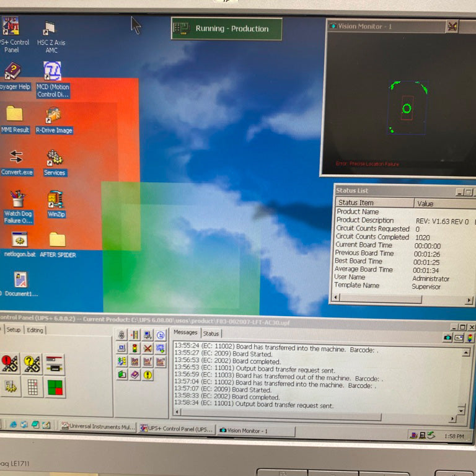Open the MCD Motion Control desktop shortcut

53,79
